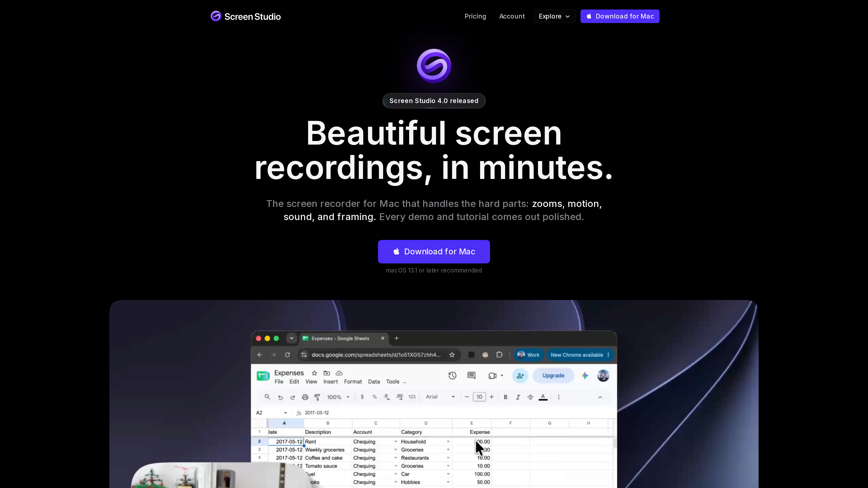This screenshot has width=868, height=488.
Task: Decrease decimal places icon
Action: 387,397
